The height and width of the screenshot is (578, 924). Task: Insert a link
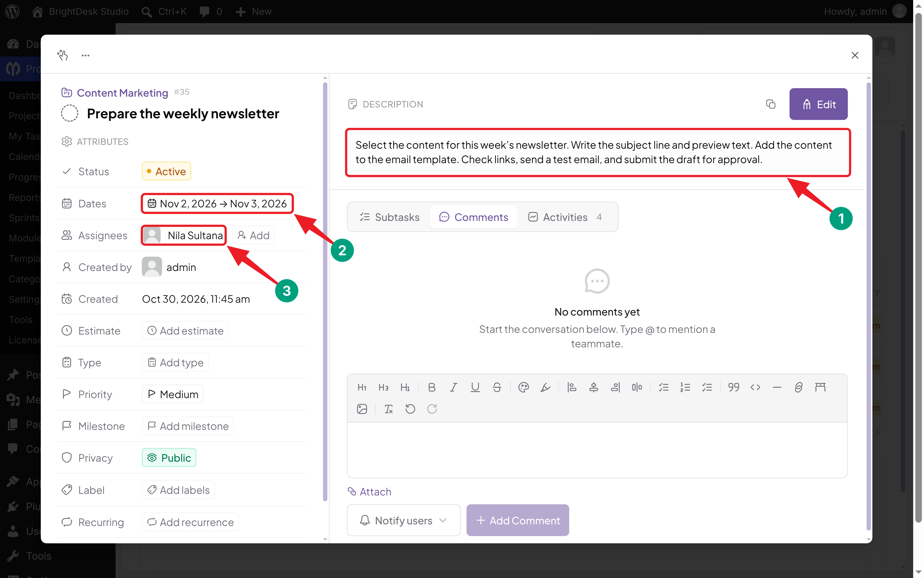point(798,387)
